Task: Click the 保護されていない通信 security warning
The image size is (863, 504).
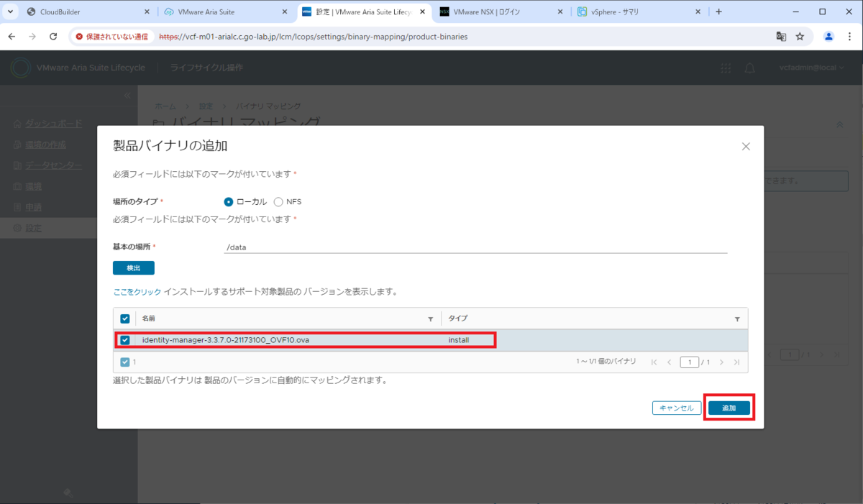Action: coord(111,36)
